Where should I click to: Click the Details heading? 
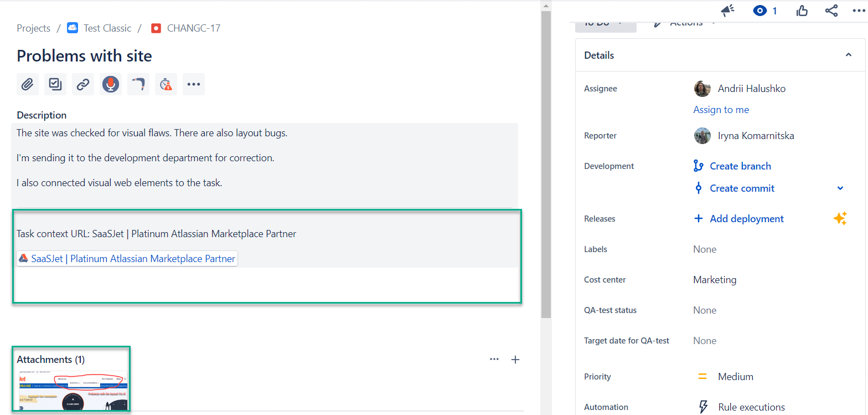point(599,55)
